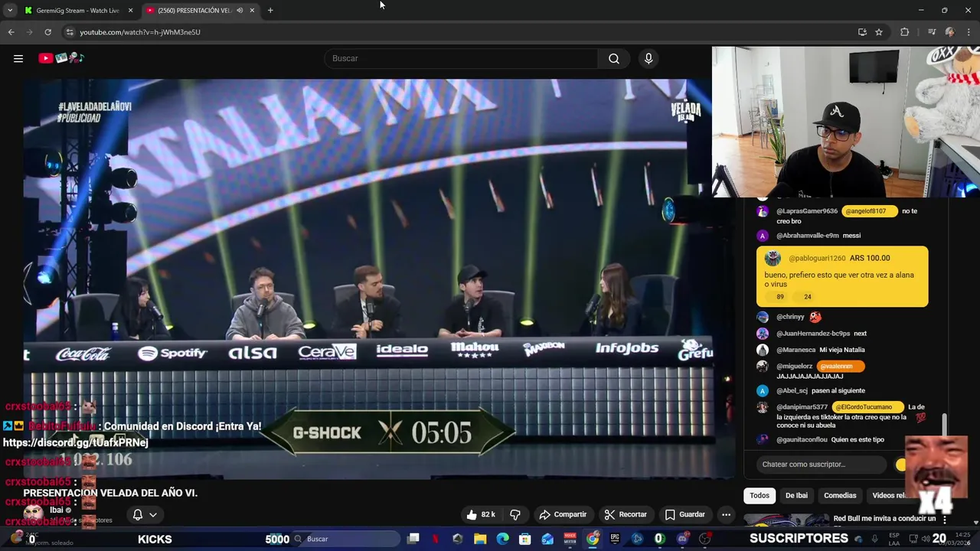Open Chrome profile avatar
The image size is (980, 551).
tap(950, 32)
